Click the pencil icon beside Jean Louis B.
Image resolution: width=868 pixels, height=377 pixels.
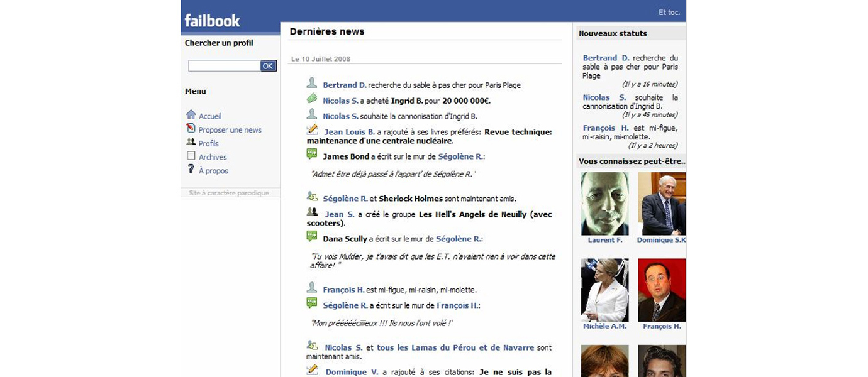pyautogui.click(x=312, y=130)
